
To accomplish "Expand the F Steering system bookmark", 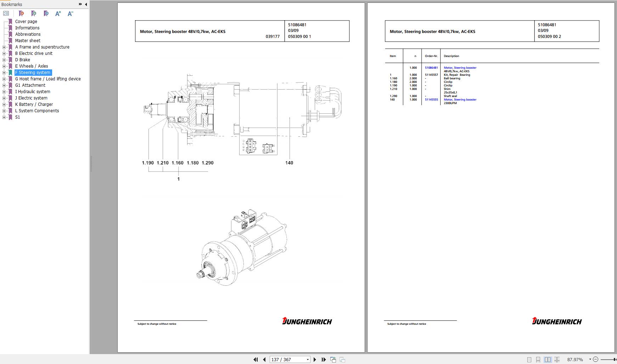I will click(x=4, y=73).
